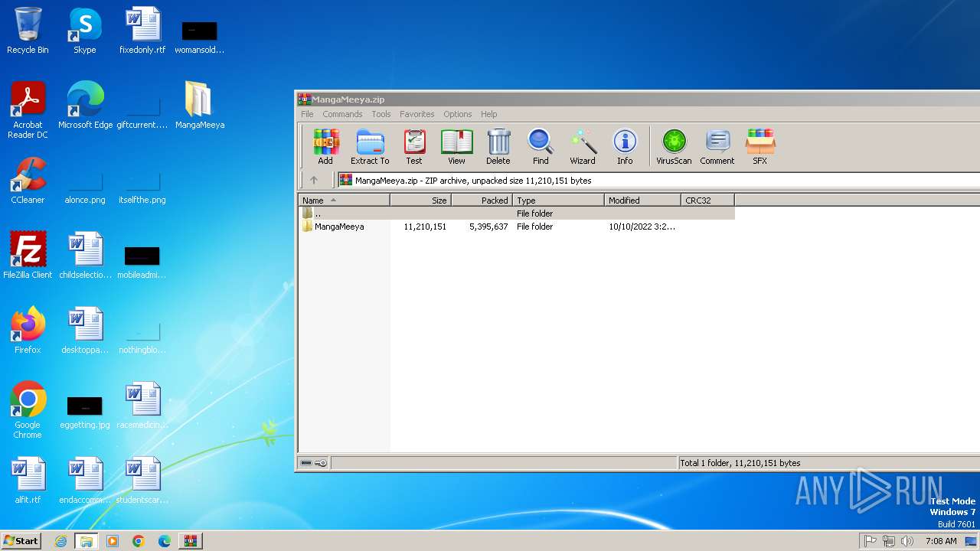Select the parent folder ".." row
This screenshot has width=980, height=551.
[x=517, y=214]
